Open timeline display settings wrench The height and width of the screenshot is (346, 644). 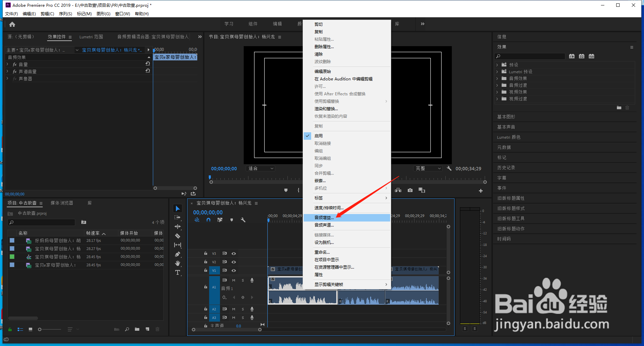point(243,220)
